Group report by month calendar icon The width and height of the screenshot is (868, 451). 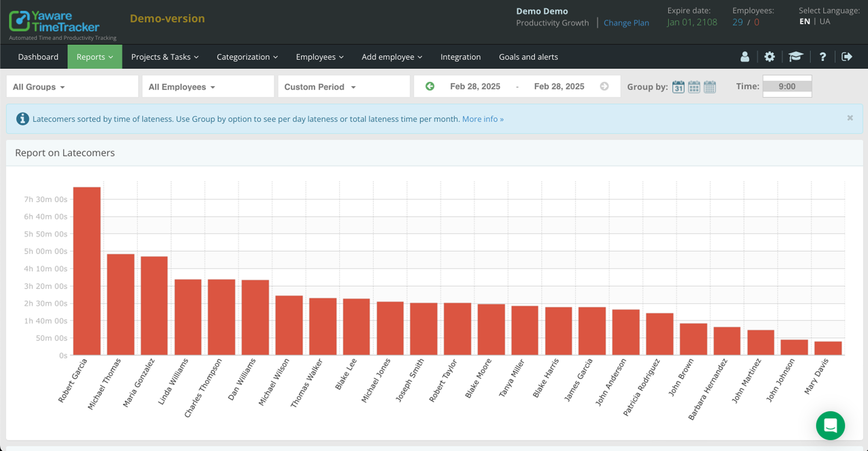coord(710,87)
